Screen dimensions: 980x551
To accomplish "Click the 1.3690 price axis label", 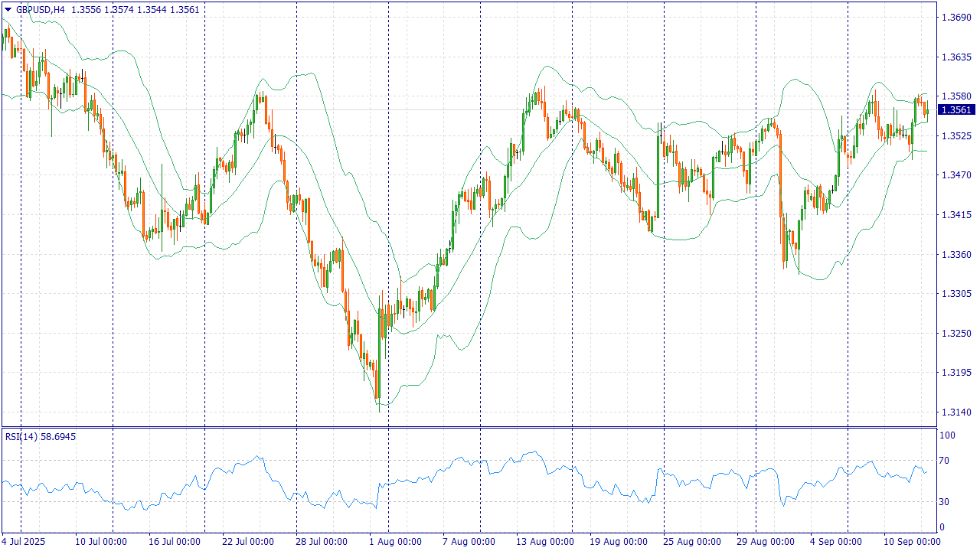I will click(956, 17).
